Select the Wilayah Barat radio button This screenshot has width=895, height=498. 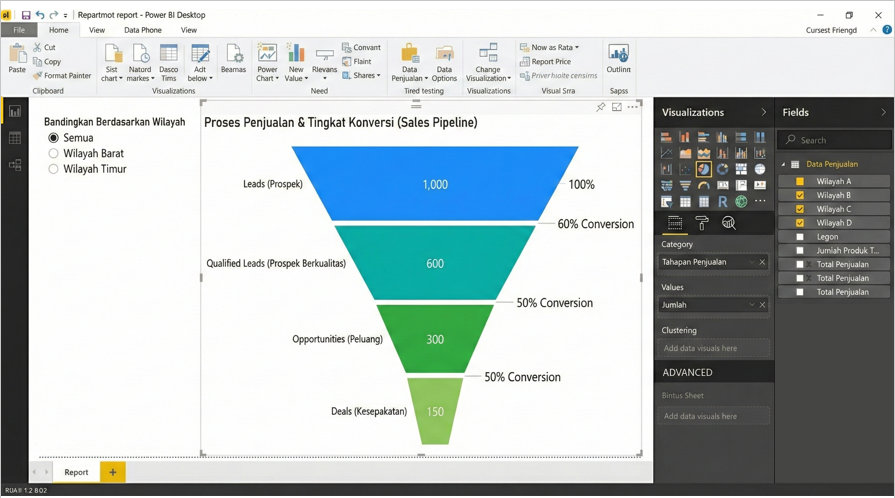point(54,154)
